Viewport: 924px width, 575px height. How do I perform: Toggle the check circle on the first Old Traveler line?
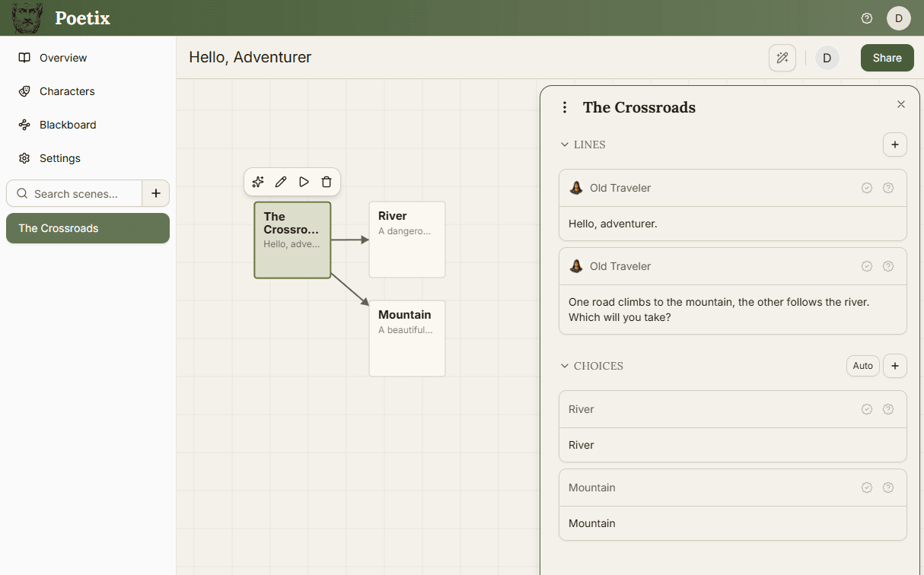click(x=867, y=188)
